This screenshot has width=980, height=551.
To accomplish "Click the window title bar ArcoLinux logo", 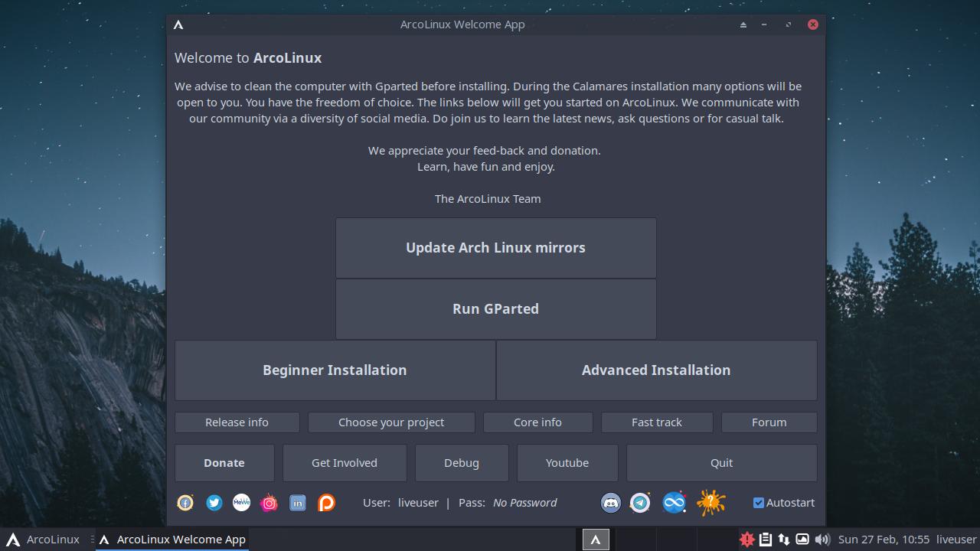I will point(178,24).
